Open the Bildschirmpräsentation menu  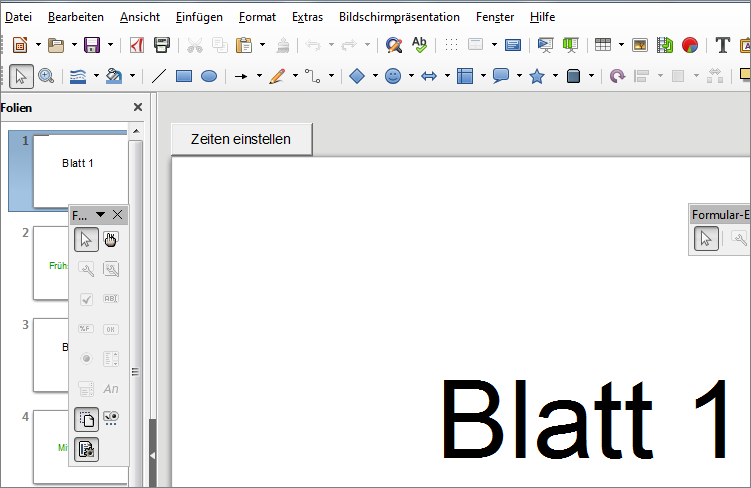399,17
